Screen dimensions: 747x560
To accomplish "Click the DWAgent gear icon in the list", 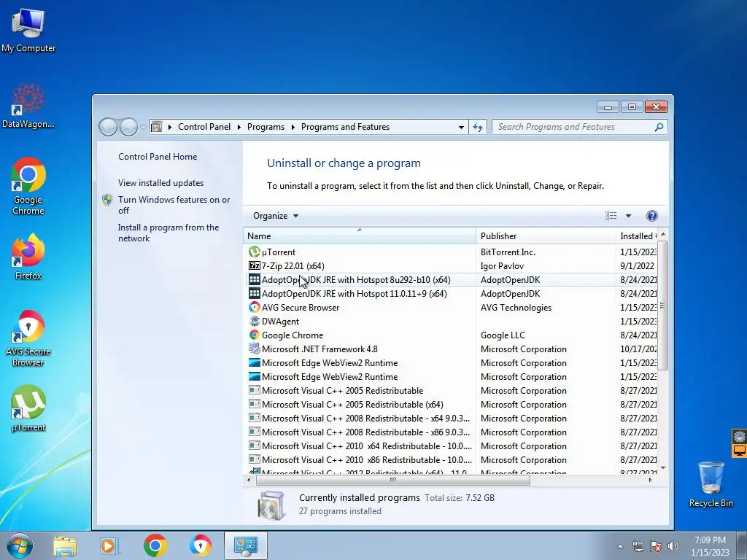I will 255,321.
